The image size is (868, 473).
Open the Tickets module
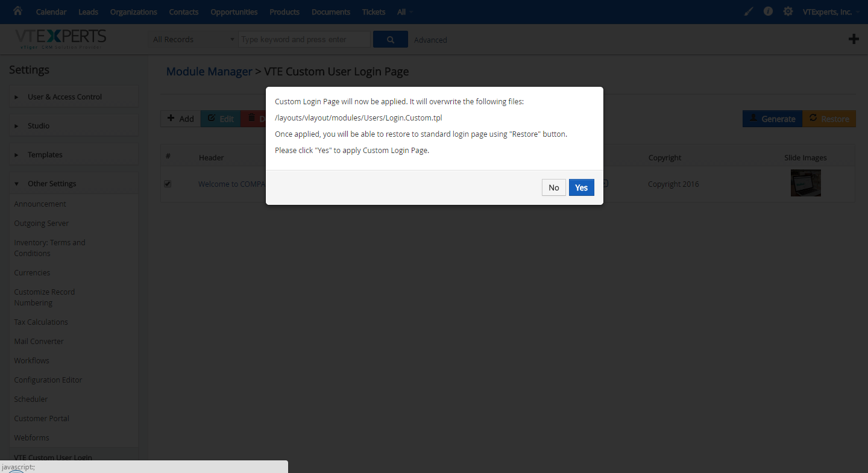[x=374, y=12]
